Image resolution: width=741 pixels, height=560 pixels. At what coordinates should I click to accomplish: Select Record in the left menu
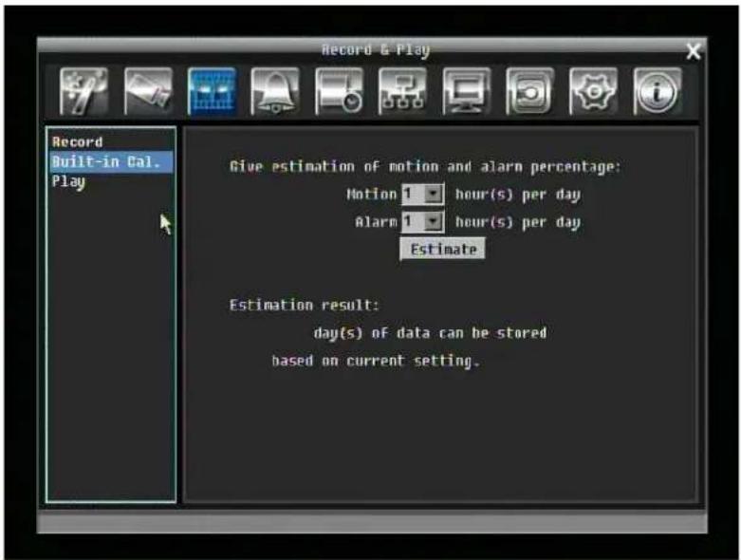click(78, 141)
